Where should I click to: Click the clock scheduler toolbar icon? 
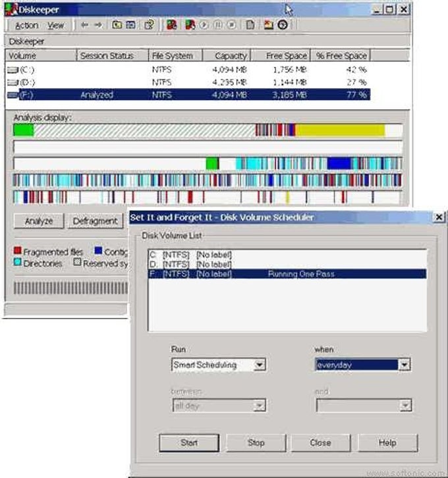pyautogui.click(x=283, y=25)
